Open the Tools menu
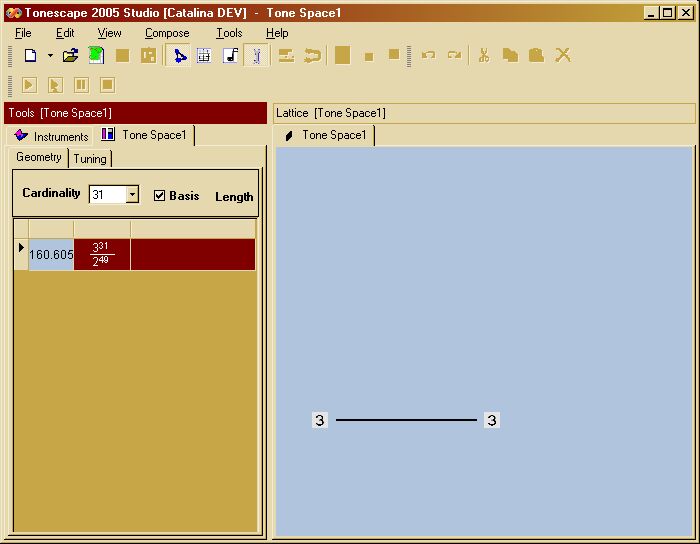700x544 pixels. point(229,33)
